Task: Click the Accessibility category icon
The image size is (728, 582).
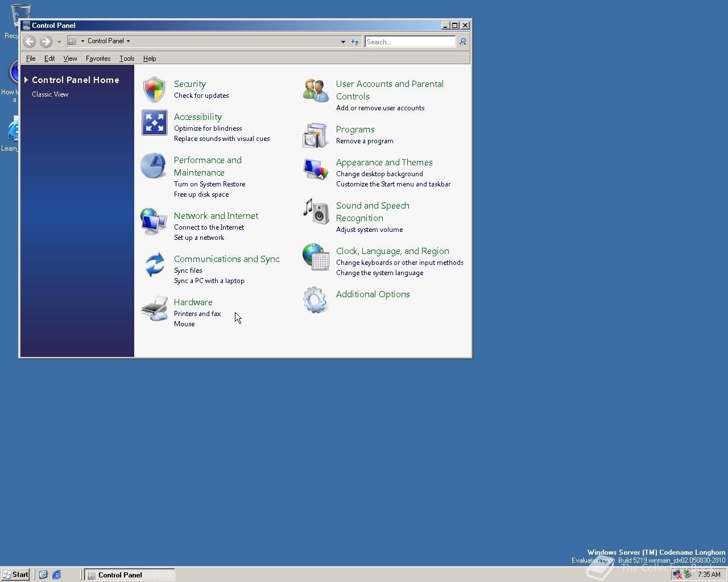Action: [154, 123]
